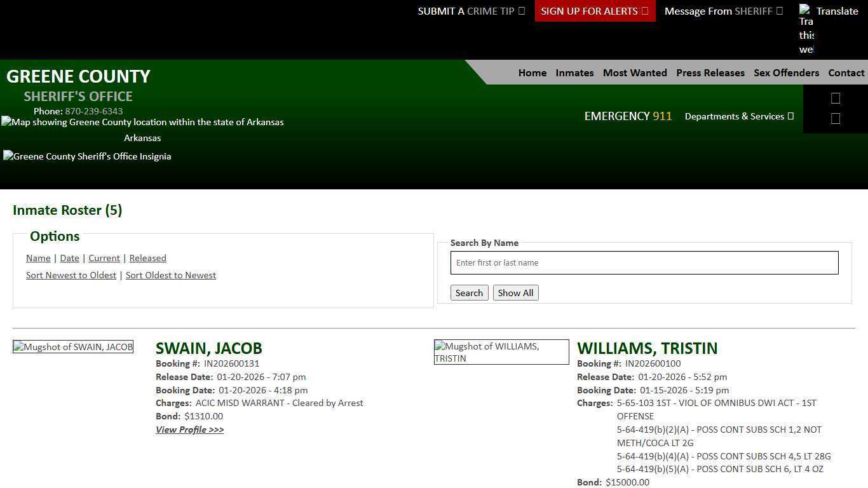Click the inmate name search field
Image resolution: width=868 pixels, height=488 pixels.
644,262
